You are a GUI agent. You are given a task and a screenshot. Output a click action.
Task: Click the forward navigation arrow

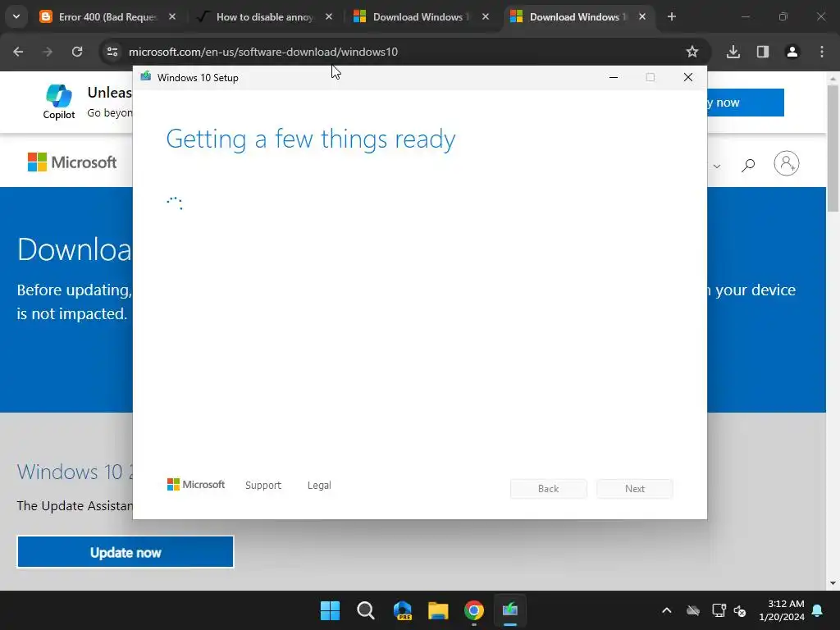48,52
